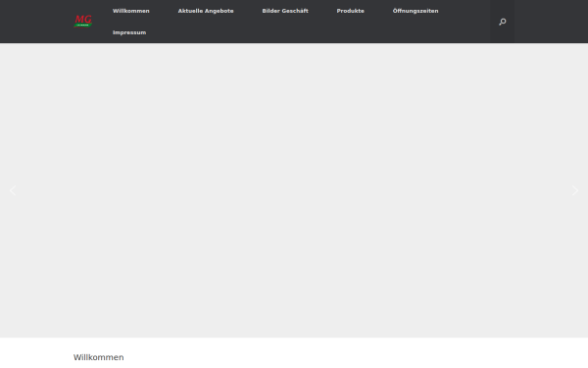Open the Impressum menu item
This screenshot has height=368, width=588.
pyautogui.click(x=129, y=32)
